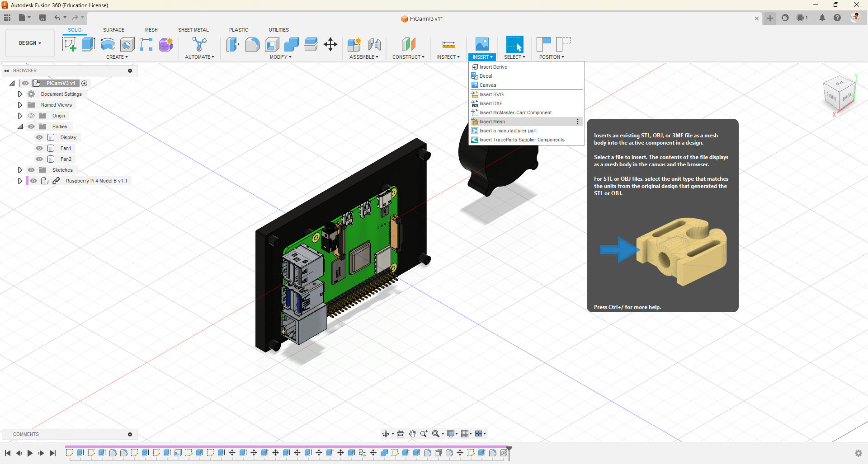Image resolution: width=868 pixels, height=464 pixels.
Task: Hide the Display body
Action: pos(39,137)
